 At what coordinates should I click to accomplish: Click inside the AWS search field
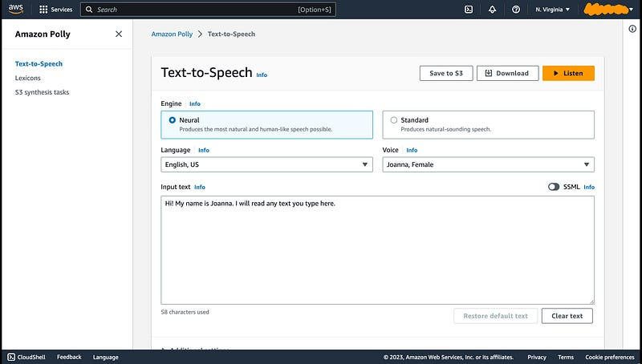208,10
